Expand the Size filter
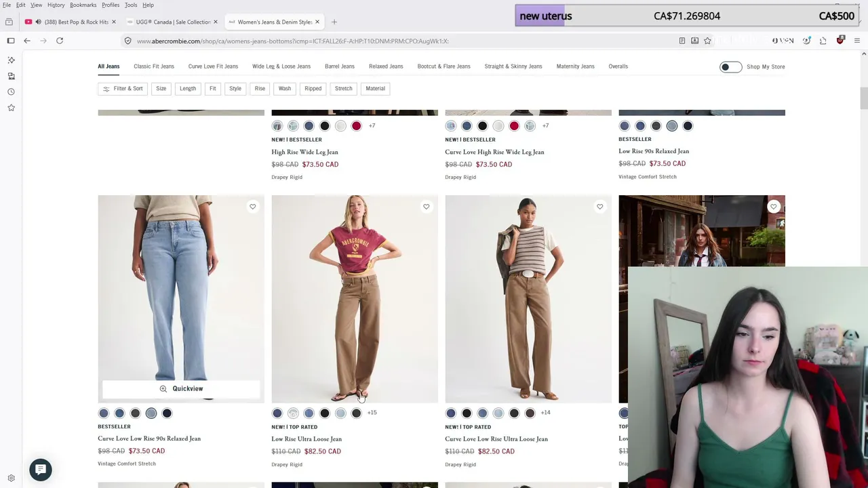This screenshot has width=868, height=488. [x=161, y=88]
